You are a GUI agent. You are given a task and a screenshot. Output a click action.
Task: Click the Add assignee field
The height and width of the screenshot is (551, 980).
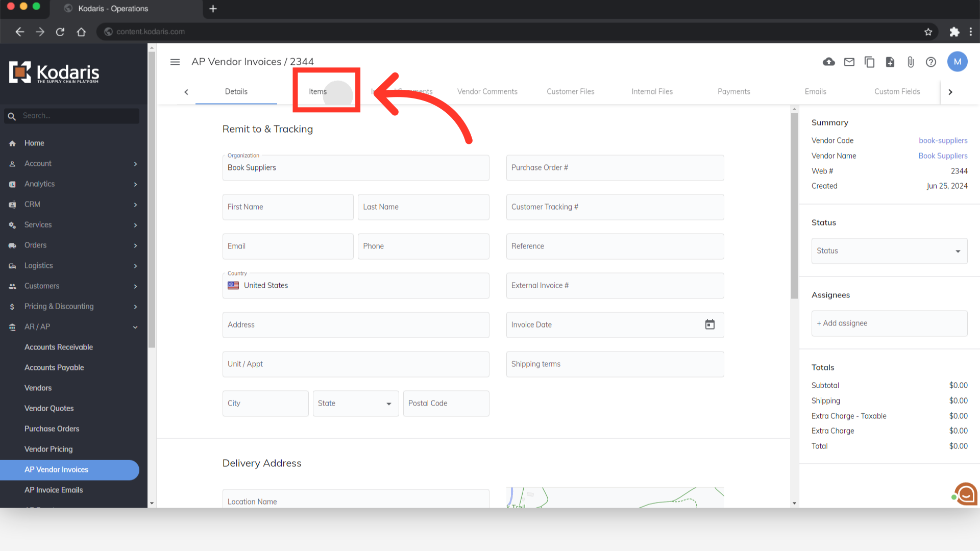click(x=889, y=323)
